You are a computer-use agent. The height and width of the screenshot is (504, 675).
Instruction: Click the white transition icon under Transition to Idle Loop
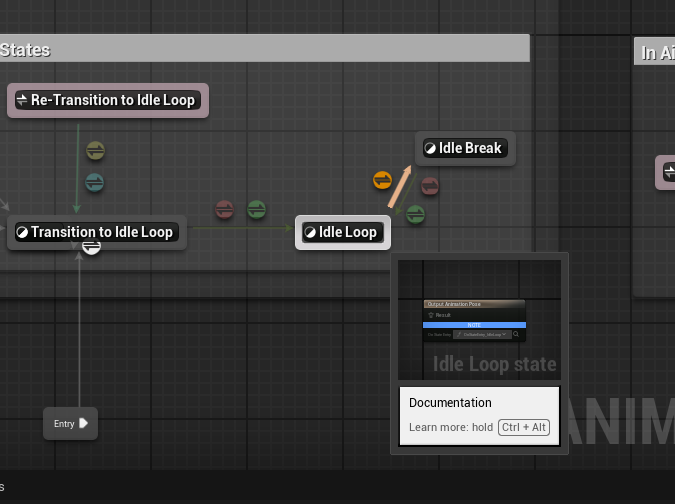(x=91, y=248)
